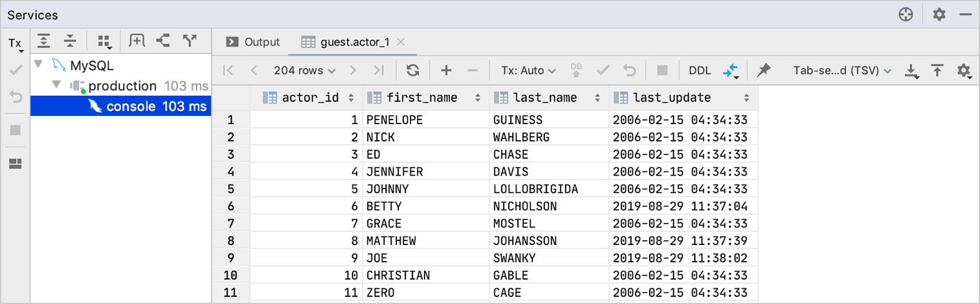The image size is (980, 304).
Task: Click the DDL button
Action: pos(700,70)
